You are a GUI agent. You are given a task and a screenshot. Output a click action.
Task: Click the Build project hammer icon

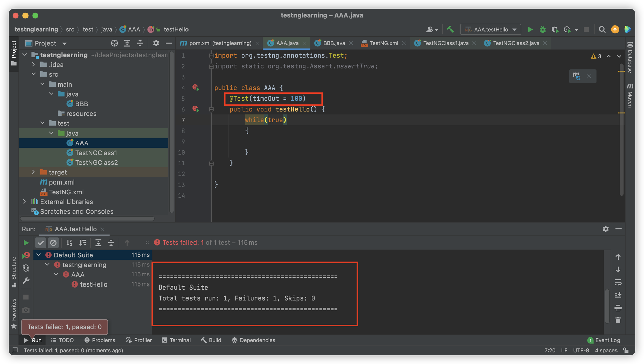pos(450,30)
